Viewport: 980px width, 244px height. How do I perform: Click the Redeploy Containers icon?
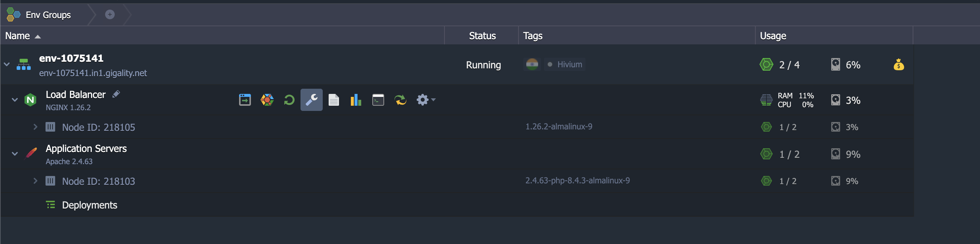coord(400,100)
